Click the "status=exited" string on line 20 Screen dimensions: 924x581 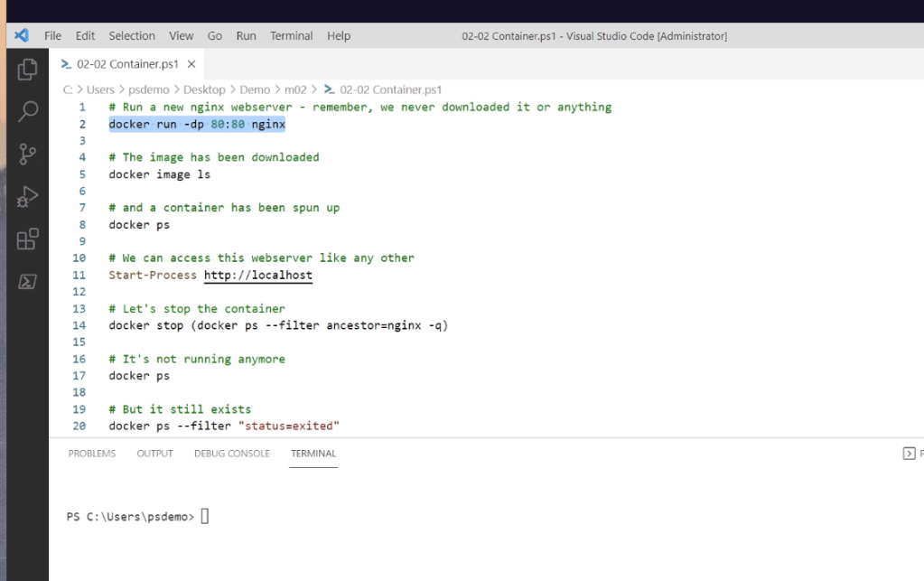(x=289, y=426)
